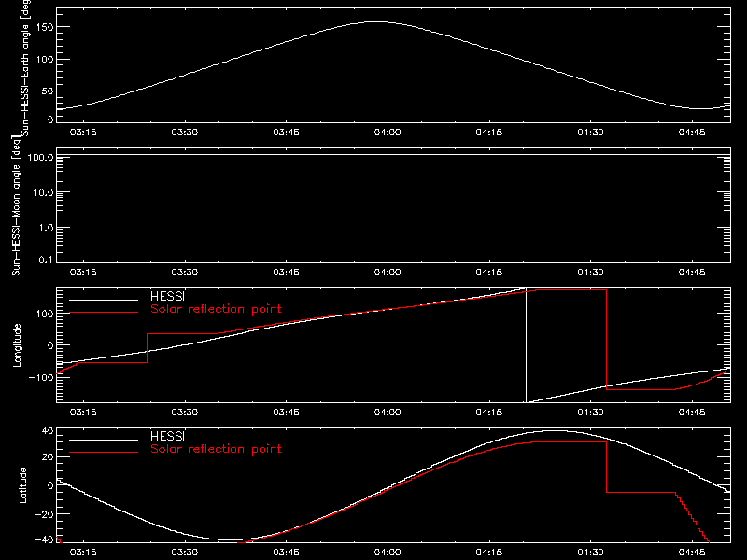Click the "-20" tick on Latitude axis
747x560 pixels.
click(44, 514)
